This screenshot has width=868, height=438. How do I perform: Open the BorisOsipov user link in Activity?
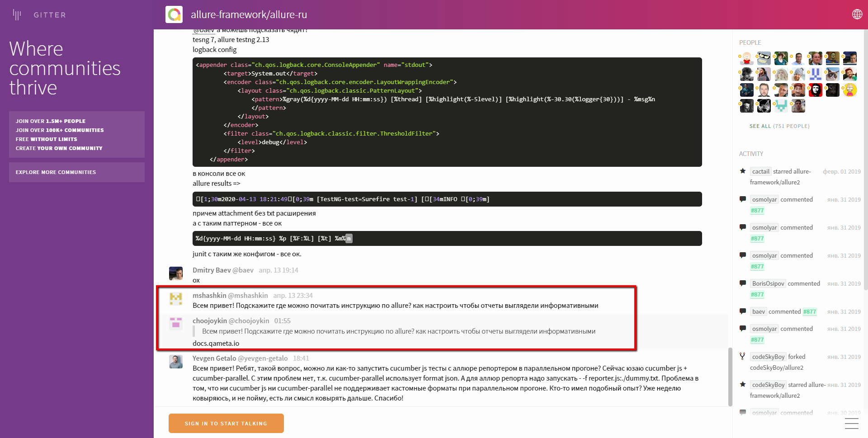768,283
